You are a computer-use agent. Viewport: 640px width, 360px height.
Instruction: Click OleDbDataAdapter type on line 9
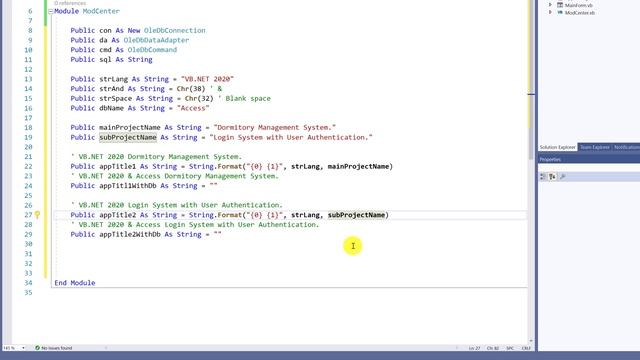[x=156, y=40]
